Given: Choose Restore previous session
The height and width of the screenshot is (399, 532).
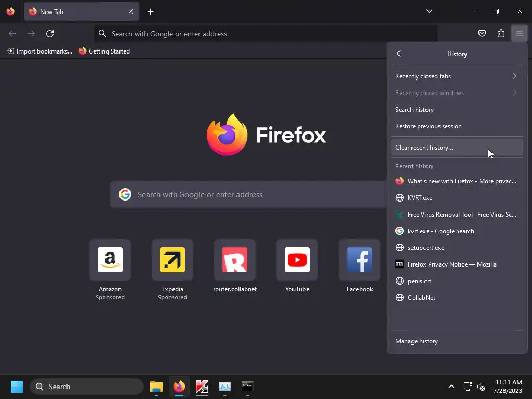Looking at the screenshot, I should pos(457,126).
